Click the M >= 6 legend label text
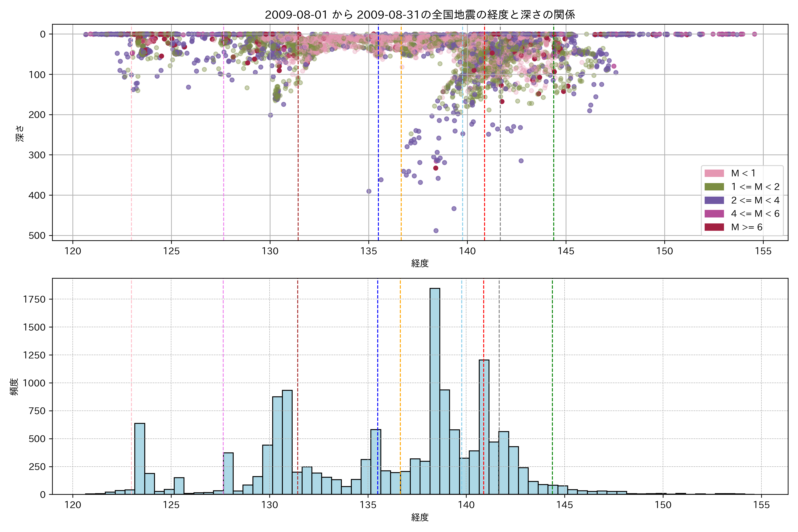798x532 pixels. (x=746, y=227)
